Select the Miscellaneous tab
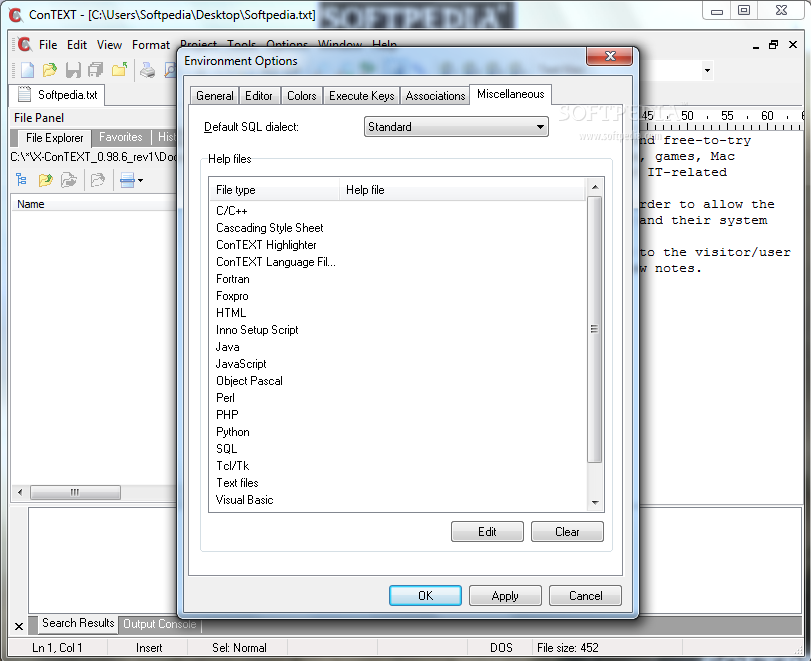 pos(510,94)
